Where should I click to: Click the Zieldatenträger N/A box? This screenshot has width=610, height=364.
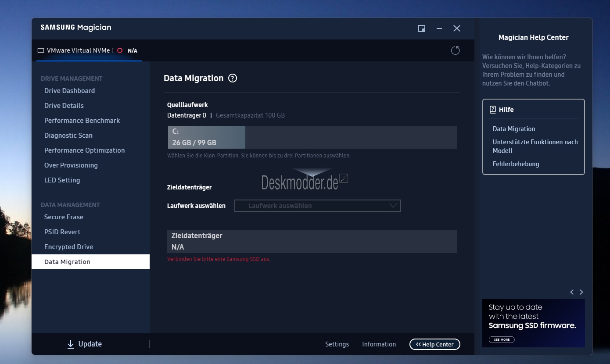[312, 242]
